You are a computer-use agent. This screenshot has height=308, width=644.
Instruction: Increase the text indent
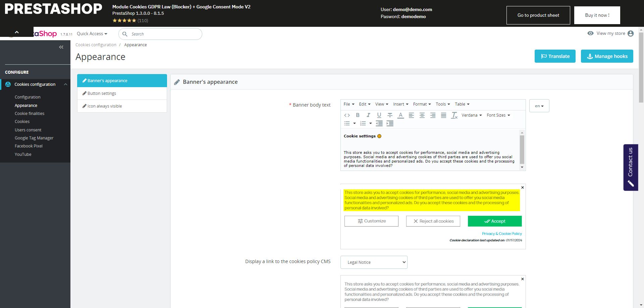coord(390,123)
